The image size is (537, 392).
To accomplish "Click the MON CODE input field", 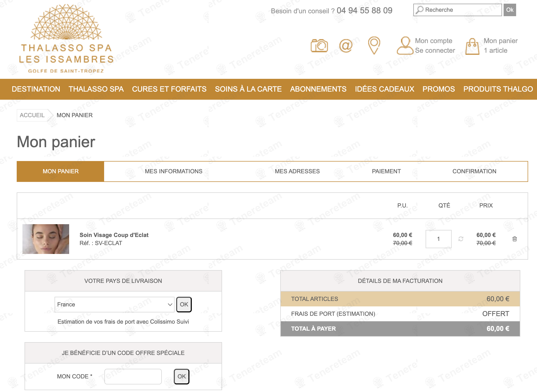I will click(133, 377).
